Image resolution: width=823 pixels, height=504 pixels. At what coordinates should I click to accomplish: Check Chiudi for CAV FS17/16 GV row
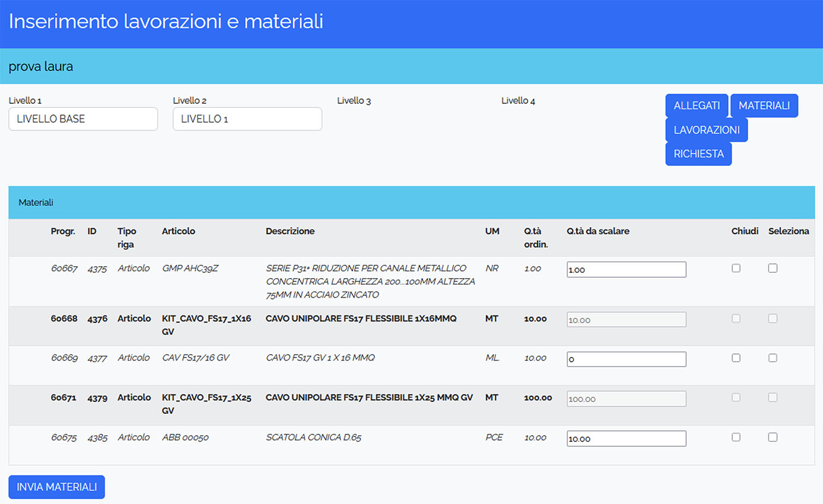(x=736, y=358)
